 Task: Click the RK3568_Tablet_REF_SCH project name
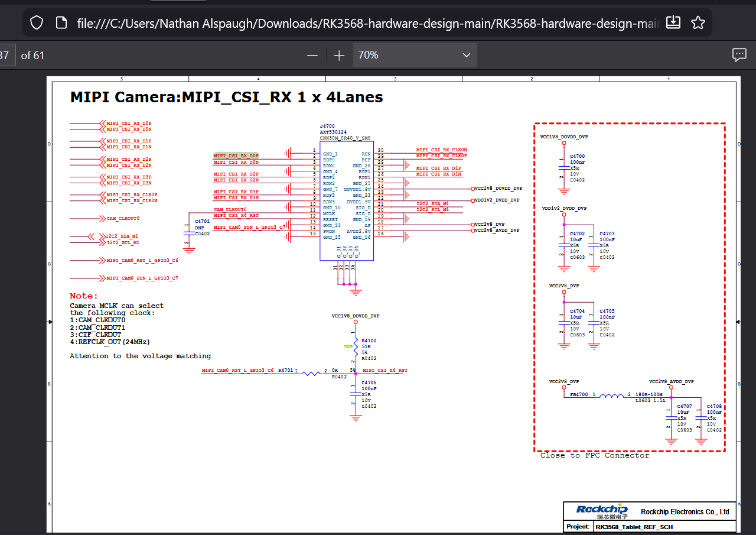(x=633, y=527)
